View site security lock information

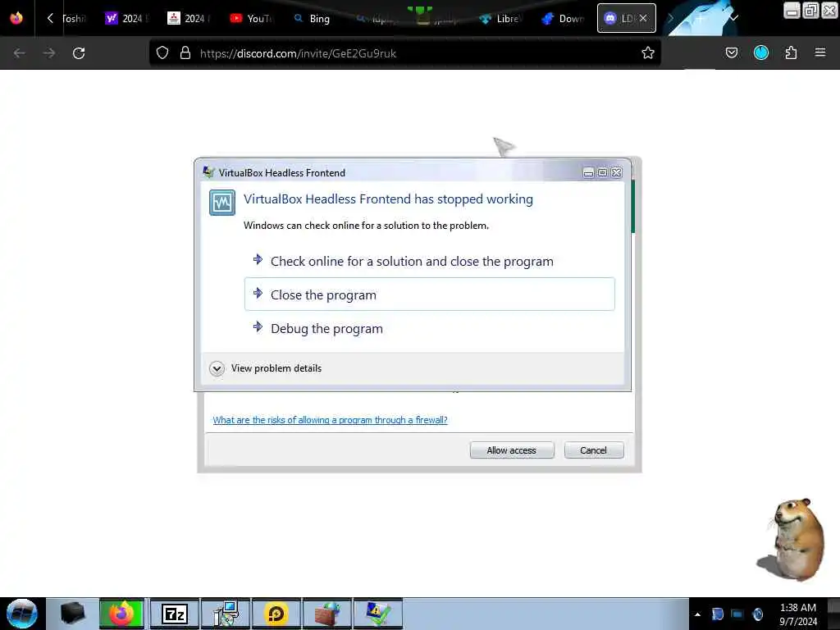(185, 53)
